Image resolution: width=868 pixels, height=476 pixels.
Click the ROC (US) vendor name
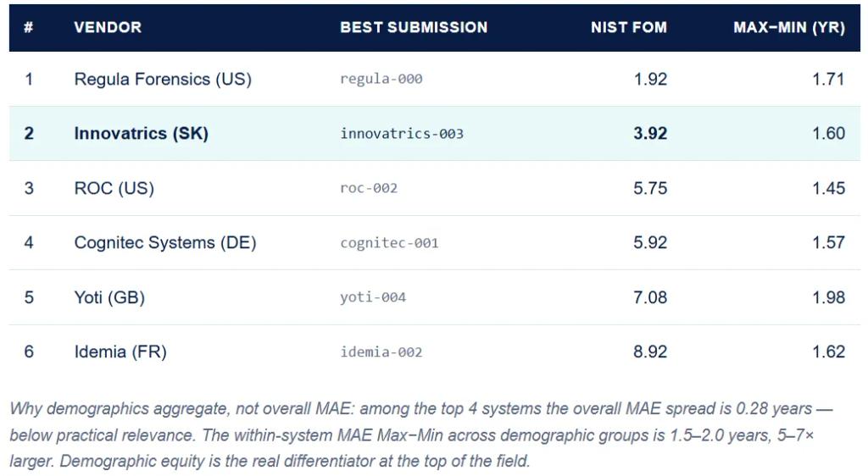tap(114, 188)
